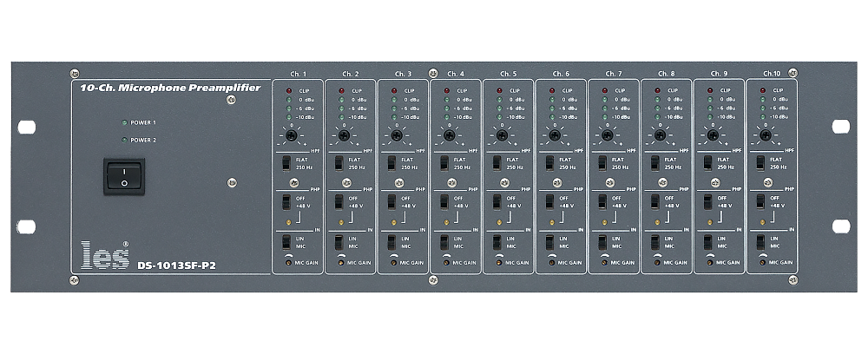Toggle the Ch. 4 HPF FLAT/250 Hz switch
This screenshot has width=868, height=354.
click(x=444, y=163)
